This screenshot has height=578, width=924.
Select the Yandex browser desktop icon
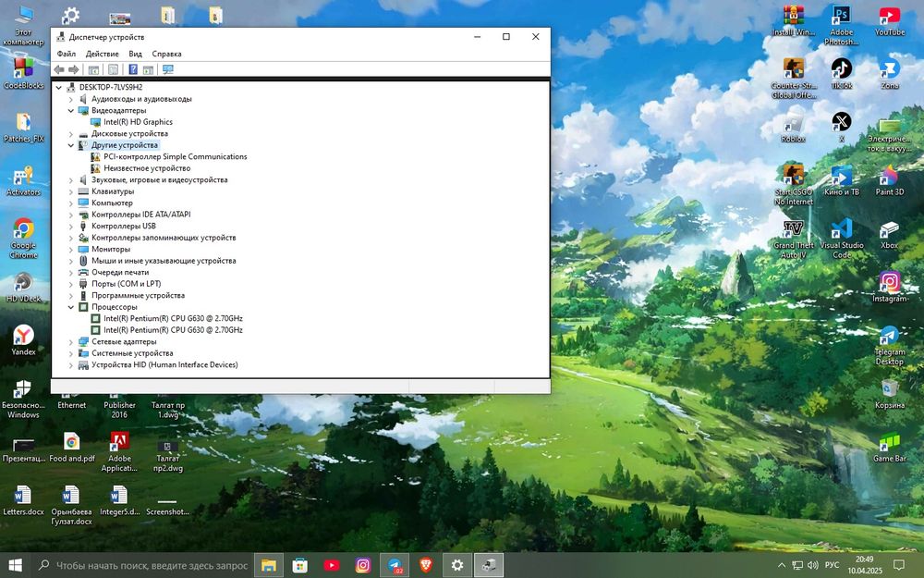(x=24, y=339)
